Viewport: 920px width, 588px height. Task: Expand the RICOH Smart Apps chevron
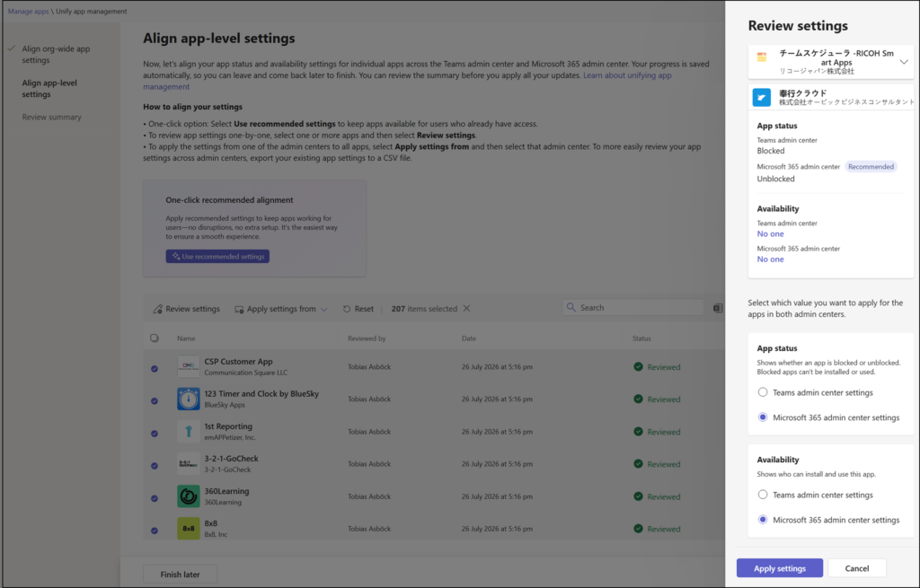pyautogui.click(x=904, y=62)
